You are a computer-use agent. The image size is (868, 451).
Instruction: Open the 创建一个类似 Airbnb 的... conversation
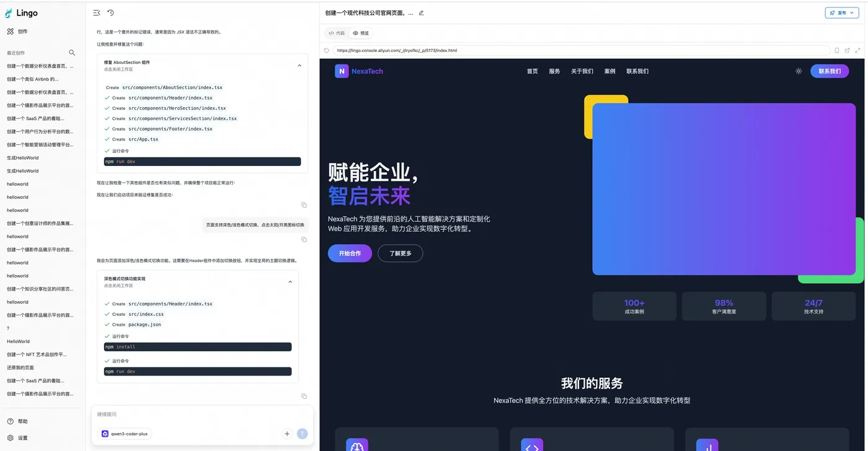(33, 79)
